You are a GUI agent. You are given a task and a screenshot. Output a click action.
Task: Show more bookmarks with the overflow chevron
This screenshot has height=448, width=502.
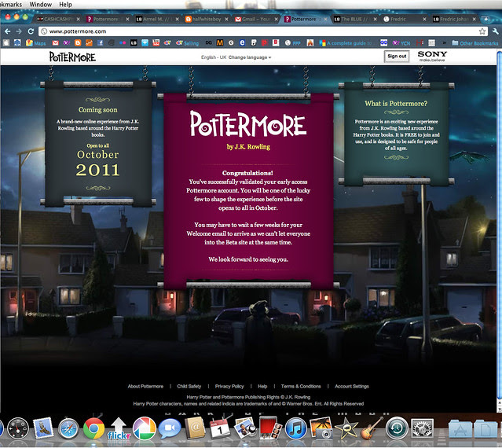click(445, 43)
